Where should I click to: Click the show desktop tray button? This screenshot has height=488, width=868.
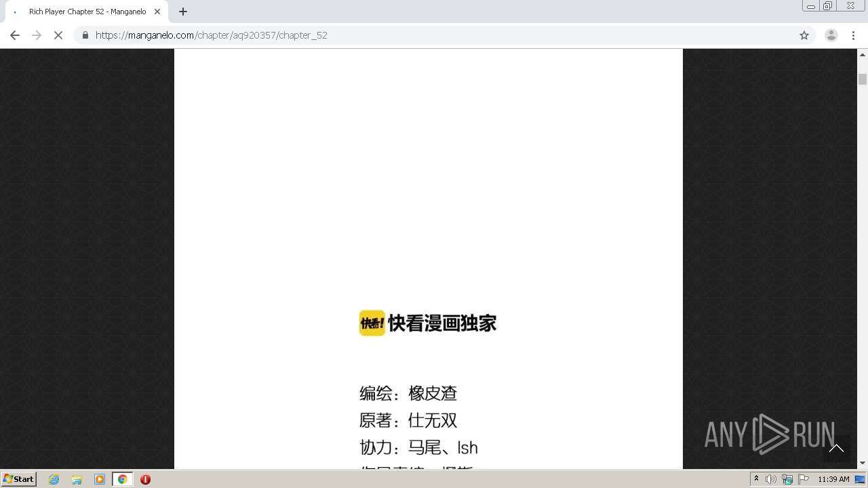(x=861, y=479)
